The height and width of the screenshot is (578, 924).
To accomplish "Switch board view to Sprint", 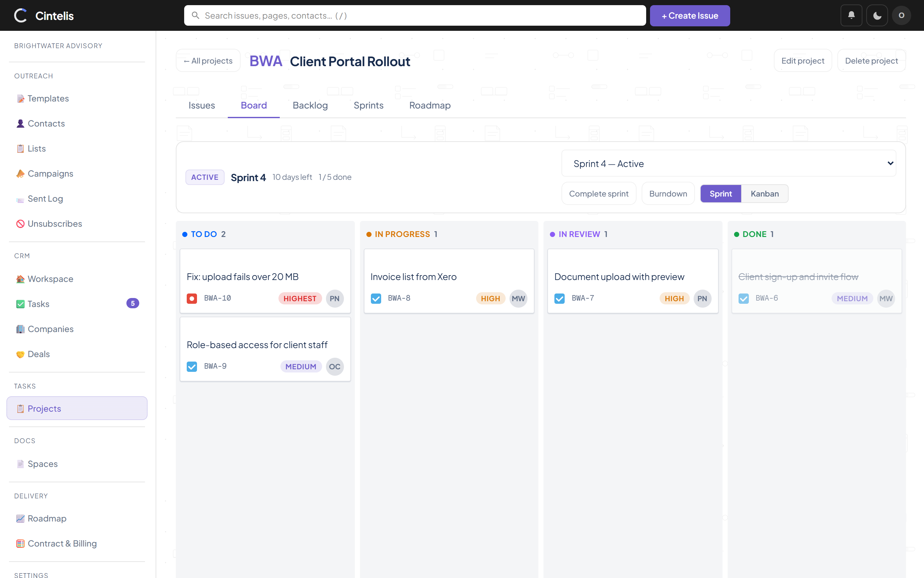I will coord(721,194).
